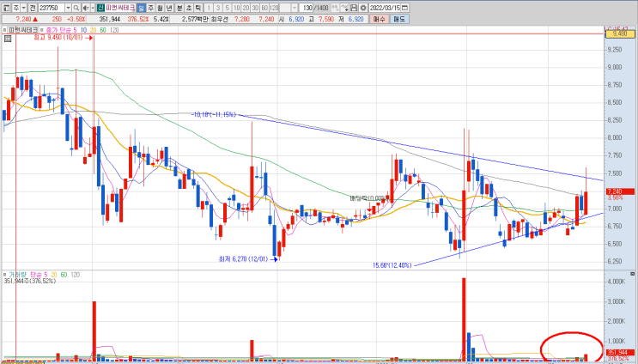
Task: Click the zigzag line tool icon near save
Action: tap(344, 8)
